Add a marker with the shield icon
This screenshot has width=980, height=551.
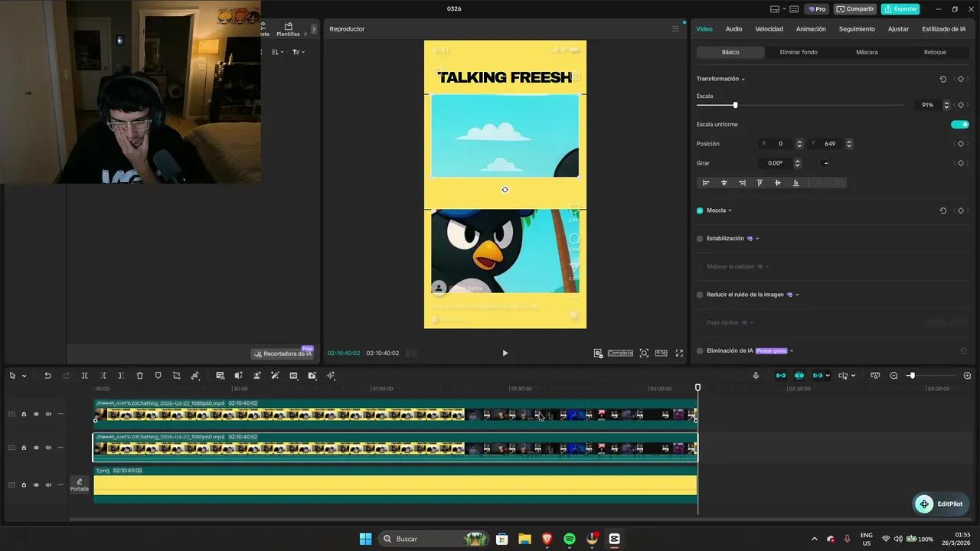click(x=158, y=376)
